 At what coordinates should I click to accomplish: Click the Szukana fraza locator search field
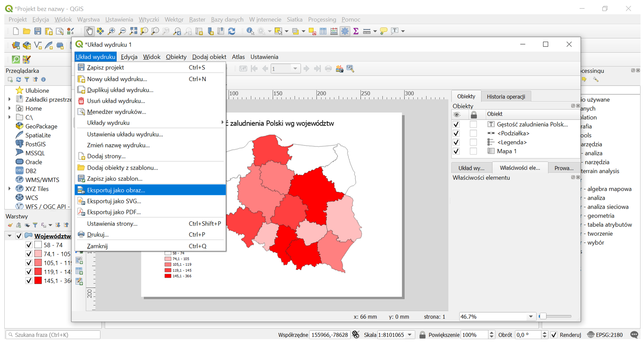click(x=53, y=334)
